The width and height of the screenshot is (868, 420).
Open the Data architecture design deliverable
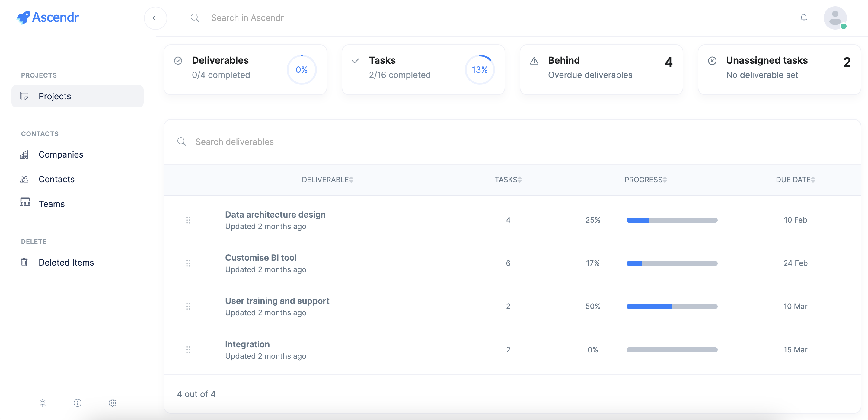pyautogui.click(x=275, y=214)
